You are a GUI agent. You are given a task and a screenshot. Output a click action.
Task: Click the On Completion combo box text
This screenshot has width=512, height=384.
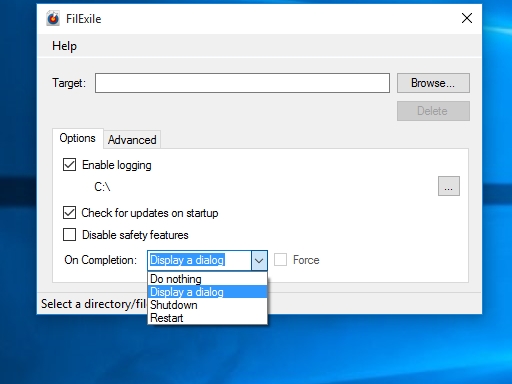[187, 260]
